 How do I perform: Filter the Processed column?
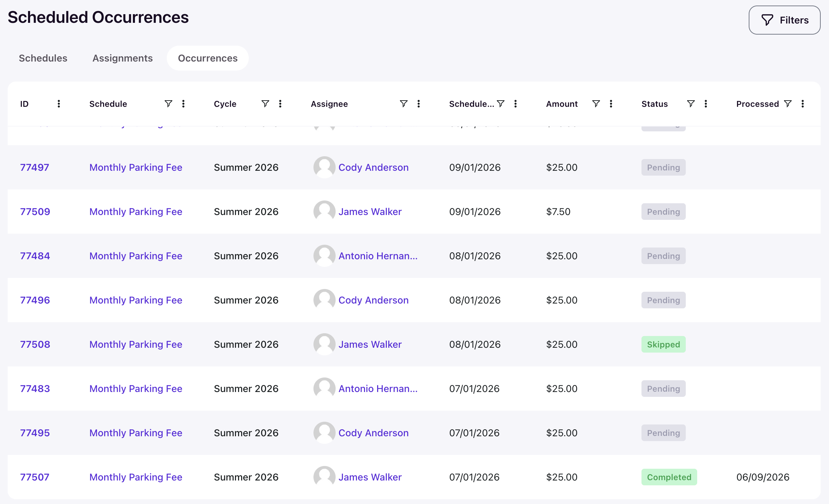click(x=787, y=104)
